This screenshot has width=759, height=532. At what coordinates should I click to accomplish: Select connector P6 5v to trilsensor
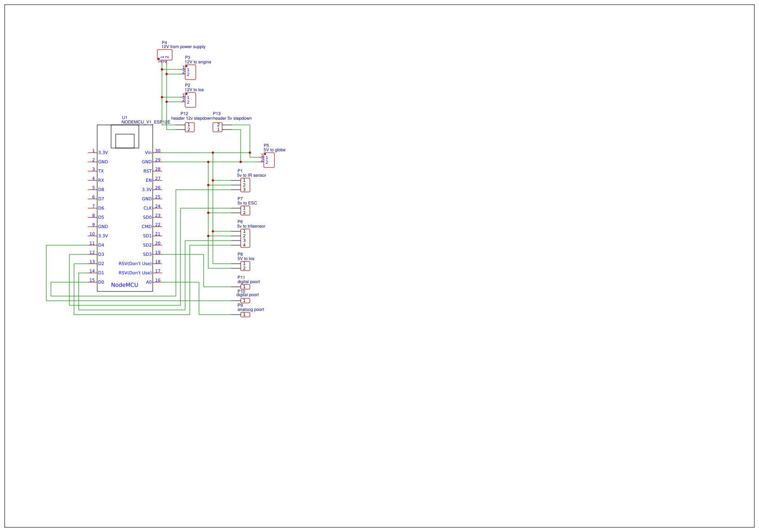(245, 238)
